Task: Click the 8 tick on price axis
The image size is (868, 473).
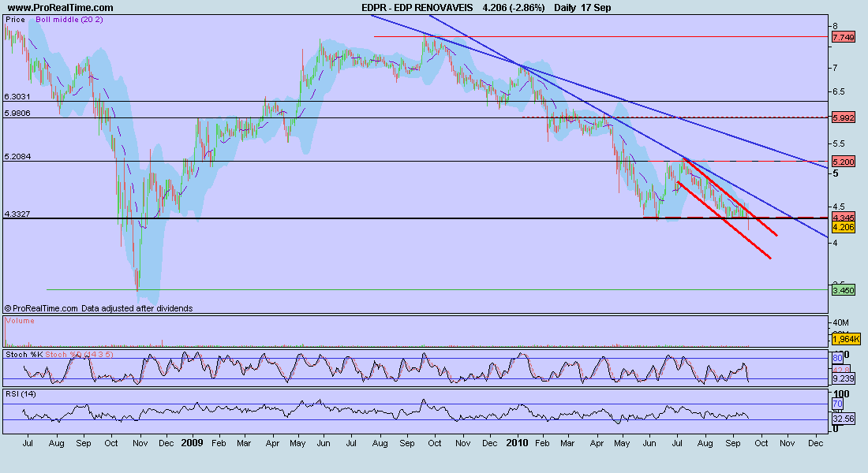Action: (835, 26)
